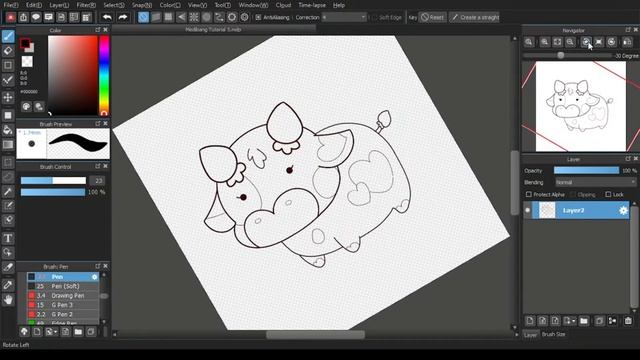Image resolution: width=640 pixels, height=360 pixels.
Task: Click Create a straight button
Action: (474, 17)
